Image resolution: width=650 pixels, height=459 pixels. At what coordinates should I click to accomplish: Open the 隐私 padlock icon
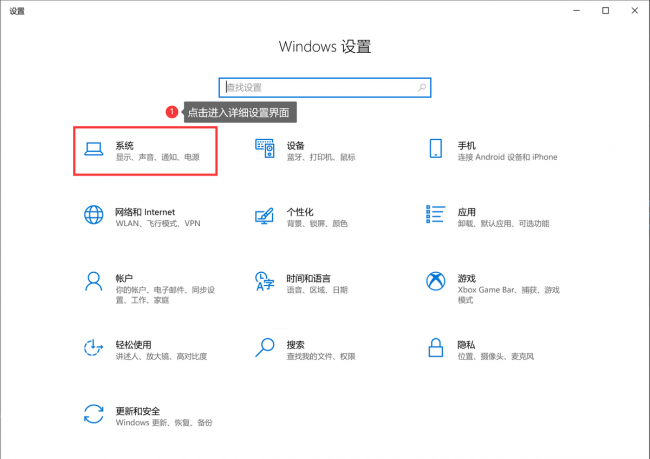[436, 347]
